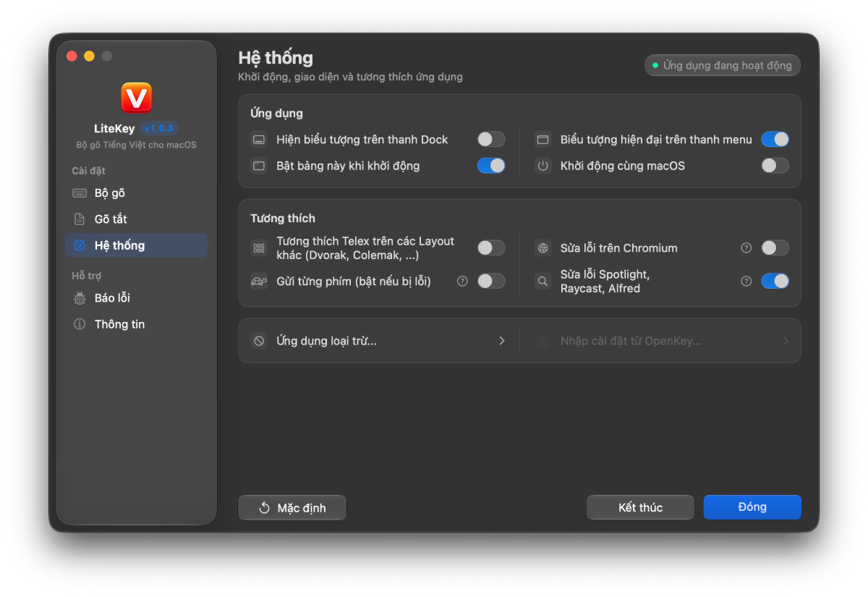Click the keyboard icon beside Bộ gõ
The image size is (868, 597).
pos(80,193)
